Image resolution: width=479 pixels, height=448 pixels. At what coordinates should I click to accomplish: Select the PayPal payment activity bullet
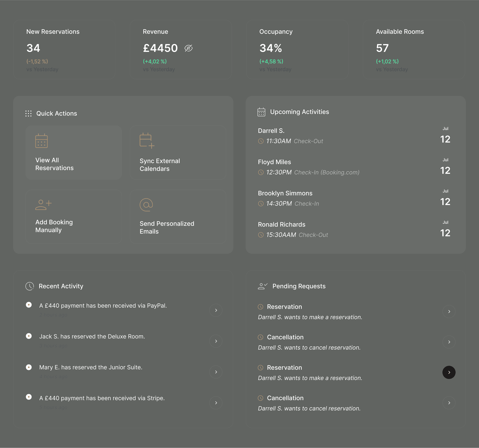pos(29,305)
